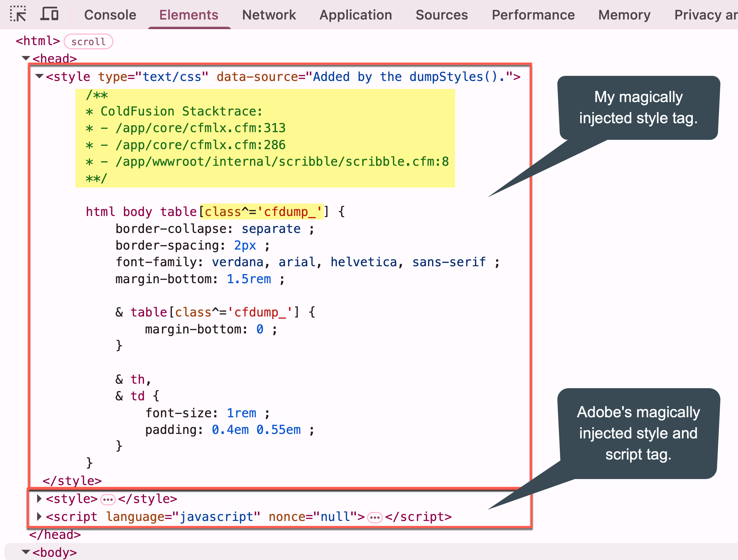Collapse the body element

(x=26, y=552)
